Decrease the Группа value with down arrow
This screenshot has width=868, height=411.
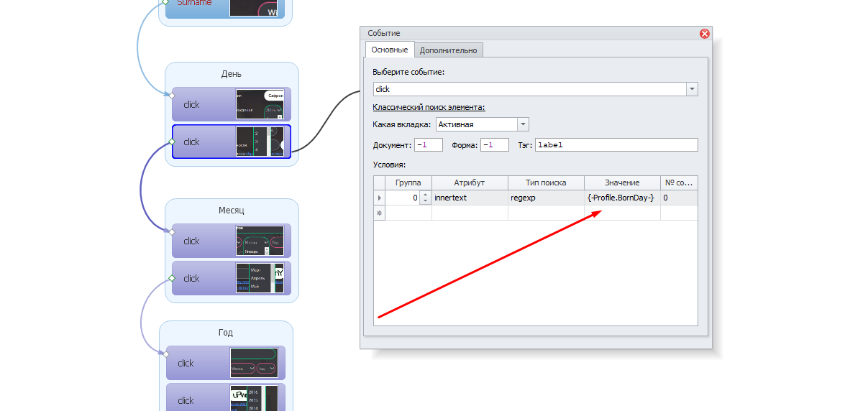pyautogui.click(x=426, y=200)
